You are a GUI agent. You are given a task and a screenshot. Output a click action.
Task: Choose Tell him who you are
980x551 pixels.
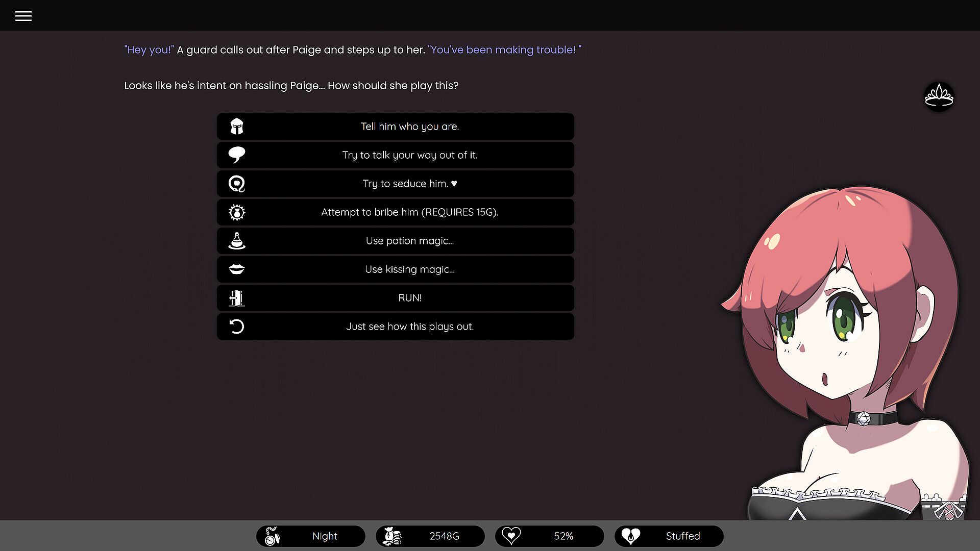pyautogui.click(x=409, y=127)
